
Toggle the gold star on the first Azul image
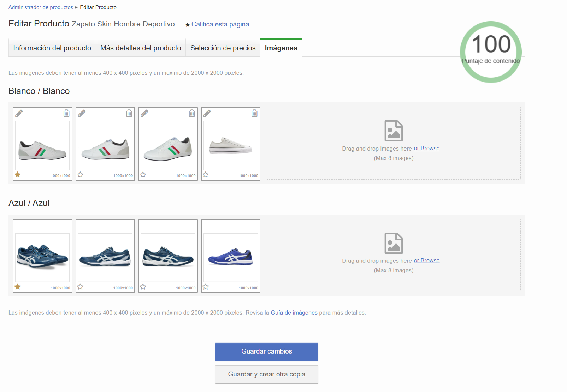coord(18,287)
